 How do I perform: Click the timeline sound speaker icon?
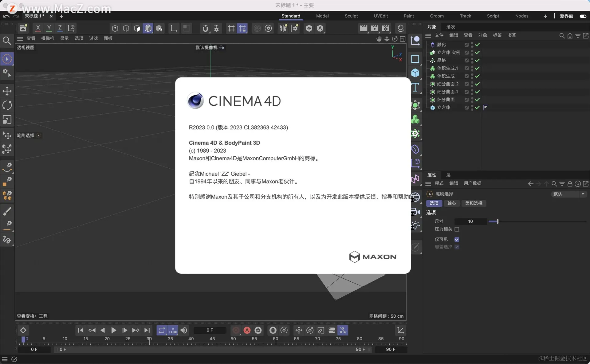(x=184, y=330)
